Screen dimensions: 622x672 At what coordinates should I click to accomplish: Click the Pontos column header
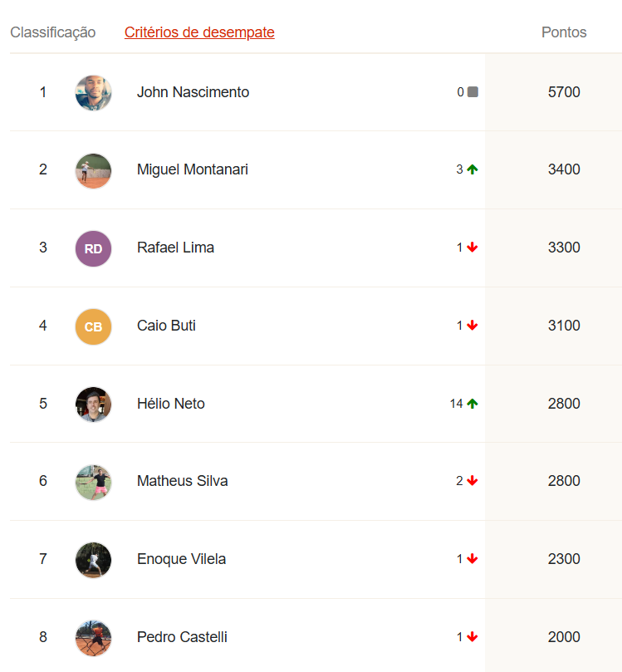[564, 32]
